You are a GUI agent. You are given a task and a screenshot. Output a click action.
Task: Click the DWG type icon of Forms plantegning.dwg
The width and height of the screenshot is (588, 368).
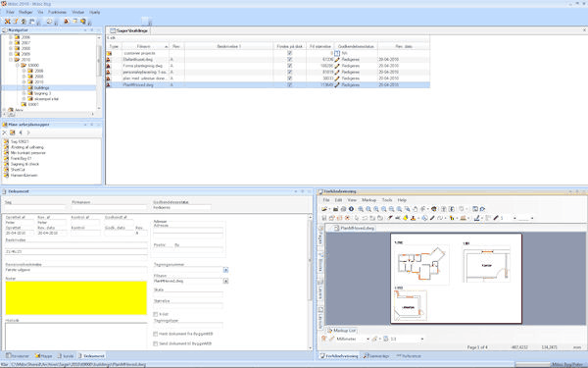click(x=109, y=66)
